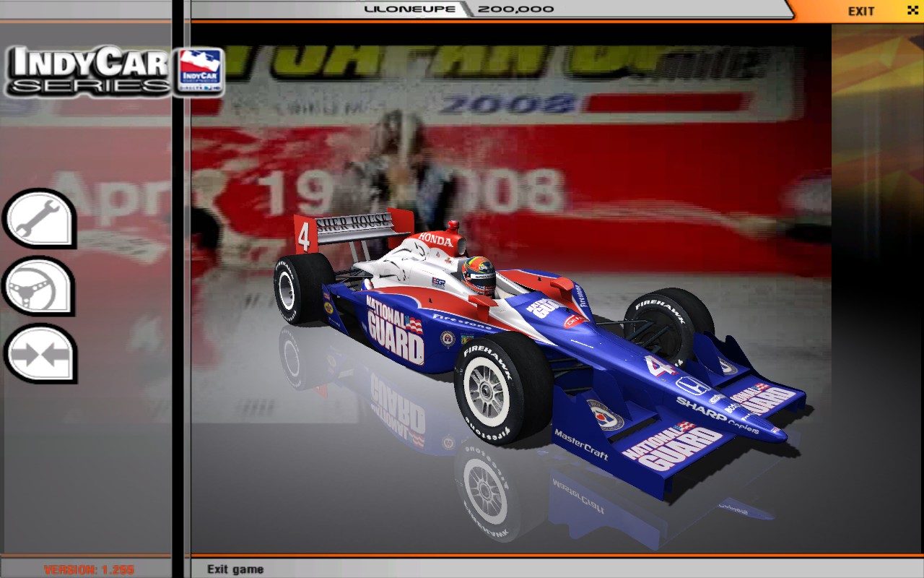
Task: Click the checkered flag icon beside EXIT
Action: coord(912,10)
